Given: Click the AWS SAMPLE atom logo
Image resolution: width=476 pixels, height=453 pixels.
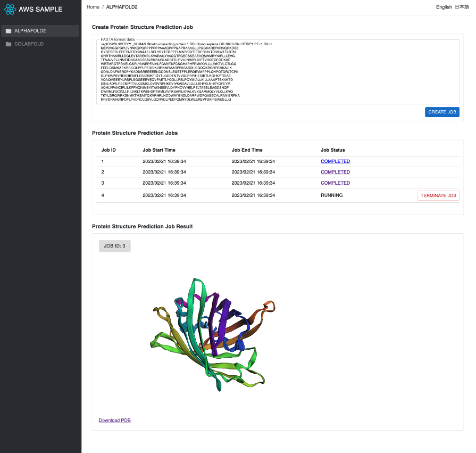Looking at the screenshot, I should coord(7,9).
